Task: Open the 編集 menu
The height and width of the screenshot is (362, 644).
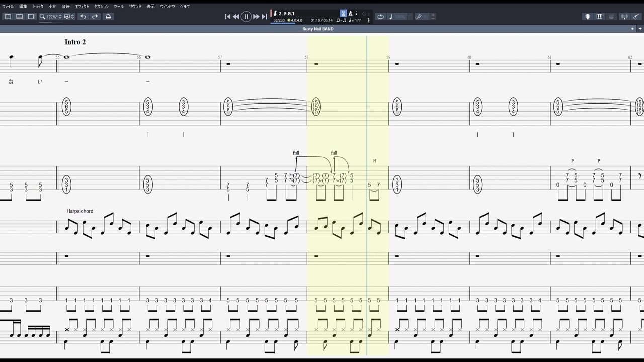Action: click(23, 6)
